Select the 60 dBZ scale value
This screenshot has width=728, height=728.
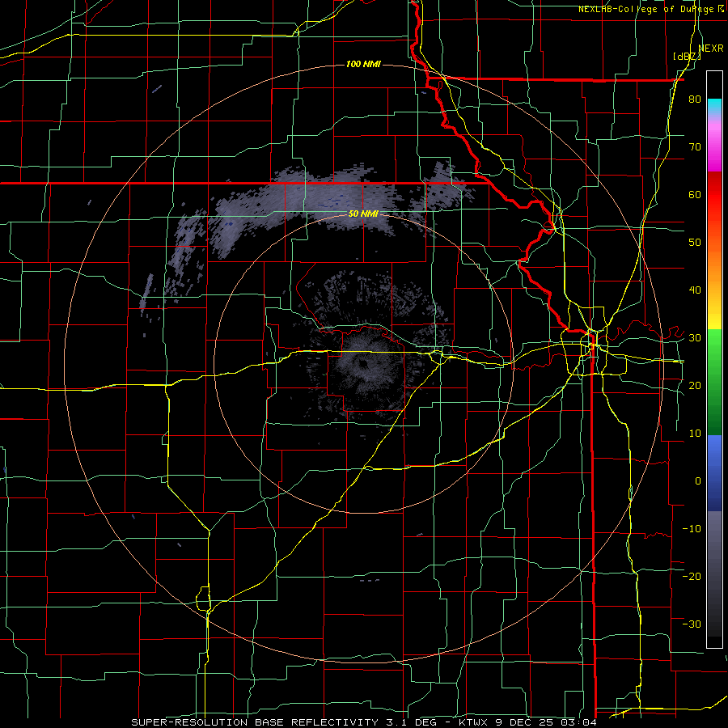click(x=695, y=194)
